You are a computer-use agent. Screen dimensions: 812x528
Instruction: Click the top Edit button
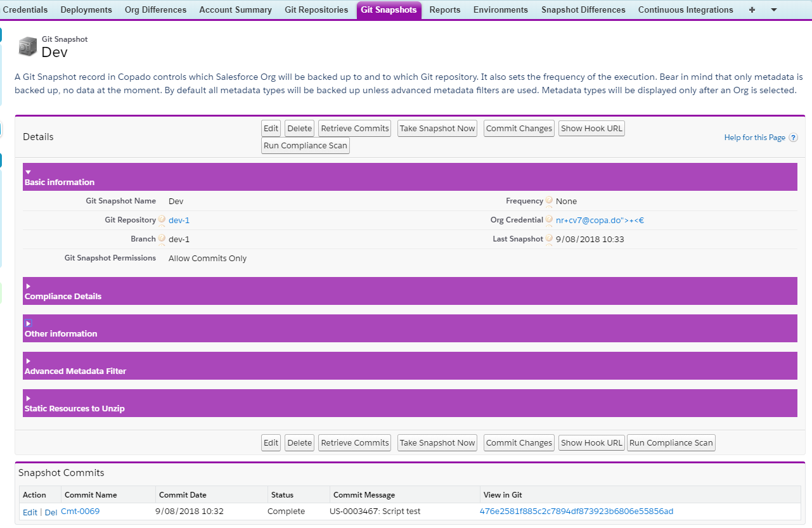[x=271, y=128]
